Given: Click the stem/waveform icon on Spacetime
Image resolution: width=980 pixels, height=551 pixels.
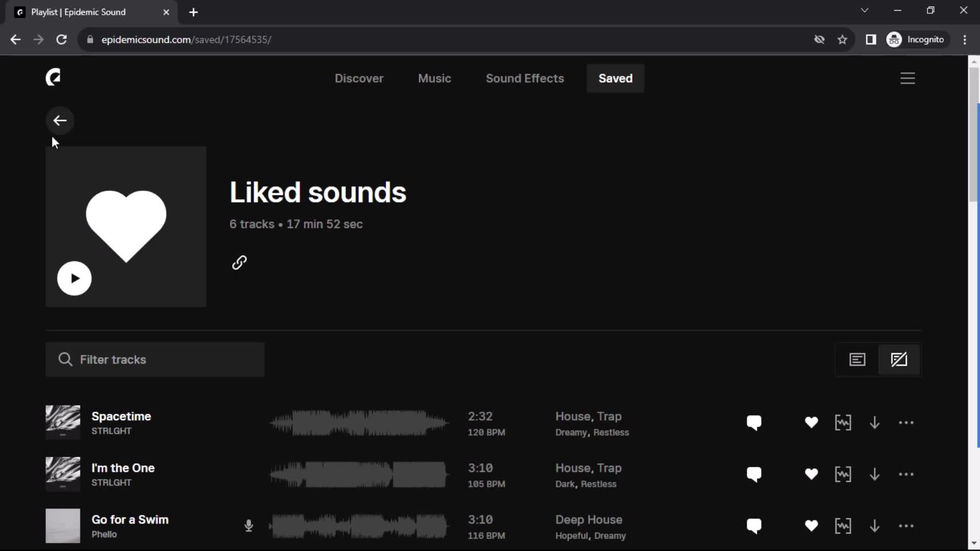Looking at the screenshot, I should pyautogui.click(x=843, y=422).
